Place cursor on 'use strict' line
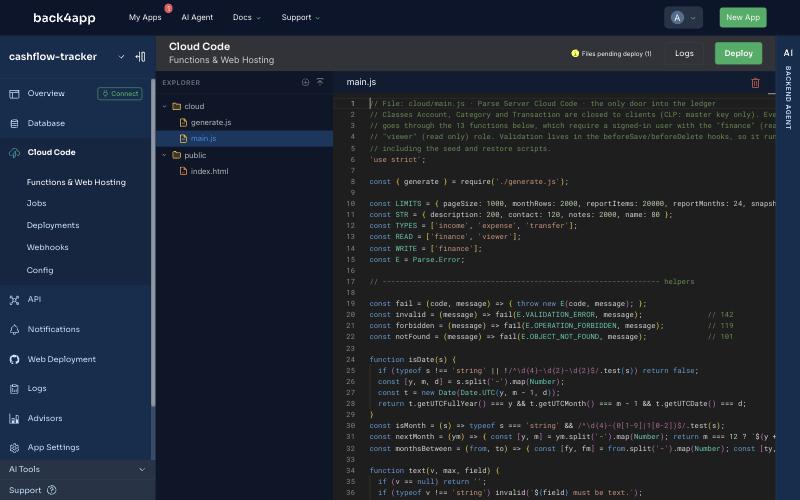Screen dimensions: 800x500 [x=397, y=160]
